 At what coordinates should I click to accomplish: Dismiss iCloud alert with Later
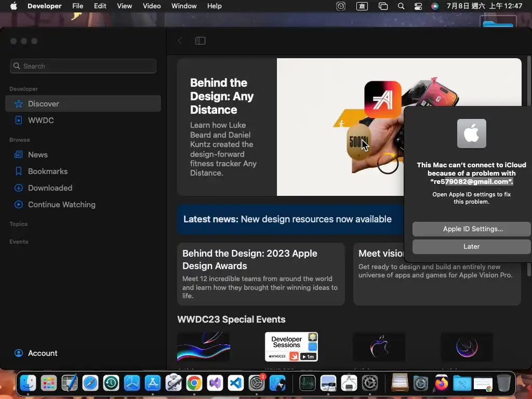471,247
